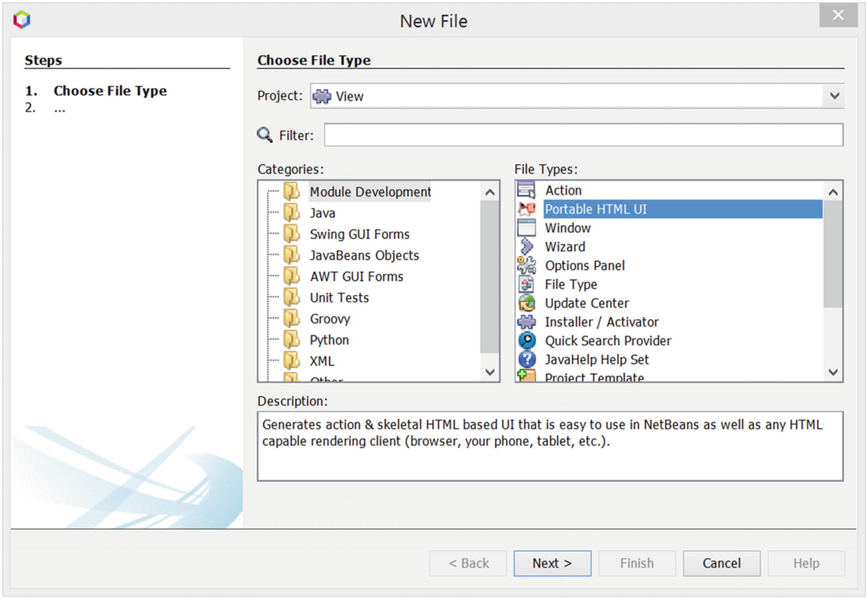Image resolution: width=868 pixels, height=599 pixels.
Task: Click the Description text area
Action: tap(550, 446)
